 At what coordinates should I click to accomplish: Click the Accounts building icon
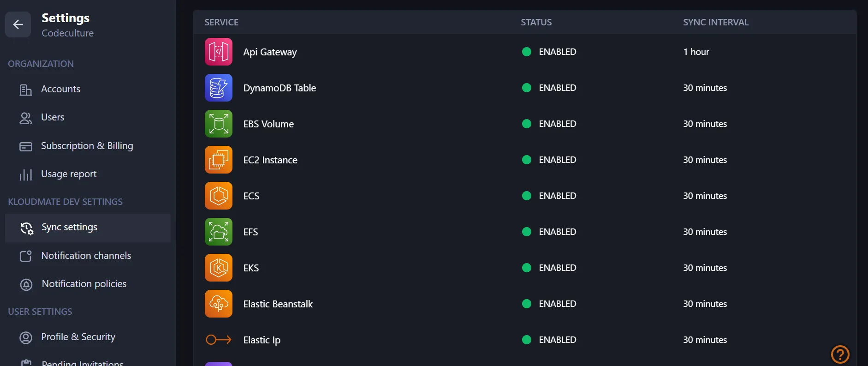coord(26,90)
